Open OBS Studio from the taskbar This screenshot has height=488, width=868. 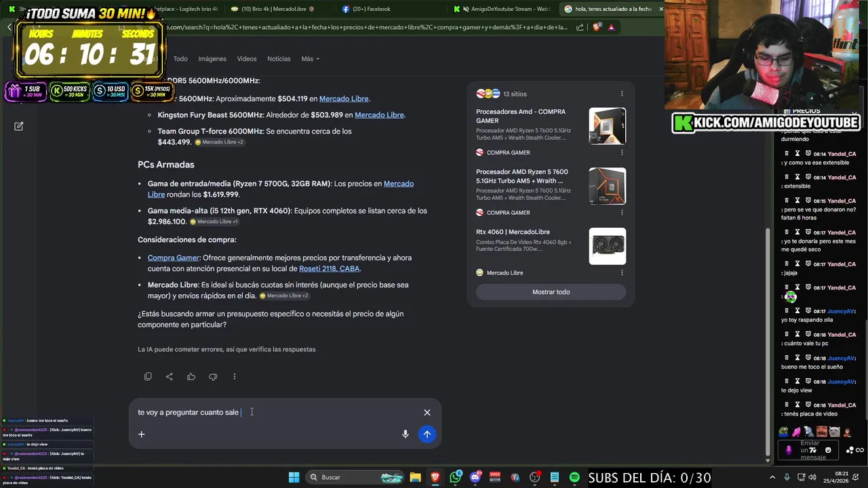pos(535,477)
